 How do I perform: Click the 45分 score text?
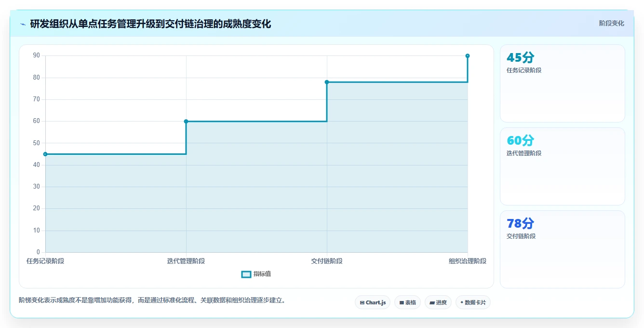point(521,57)
